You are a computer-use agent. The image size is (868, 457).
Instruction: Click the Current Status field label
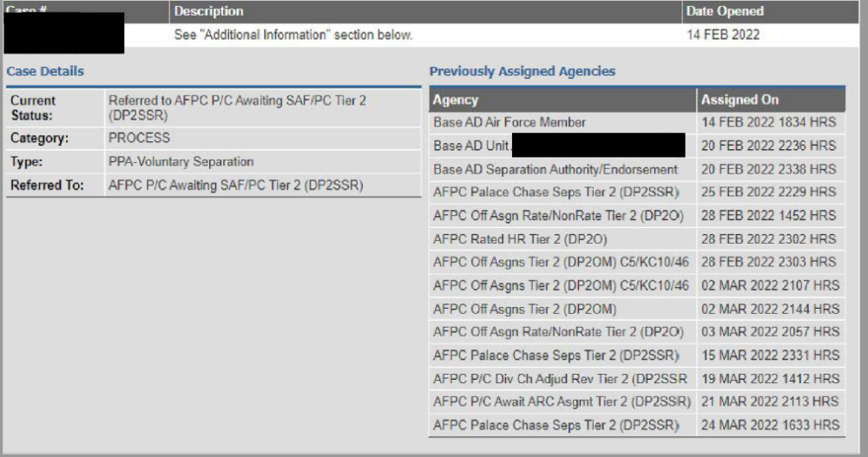click(33, 108)
